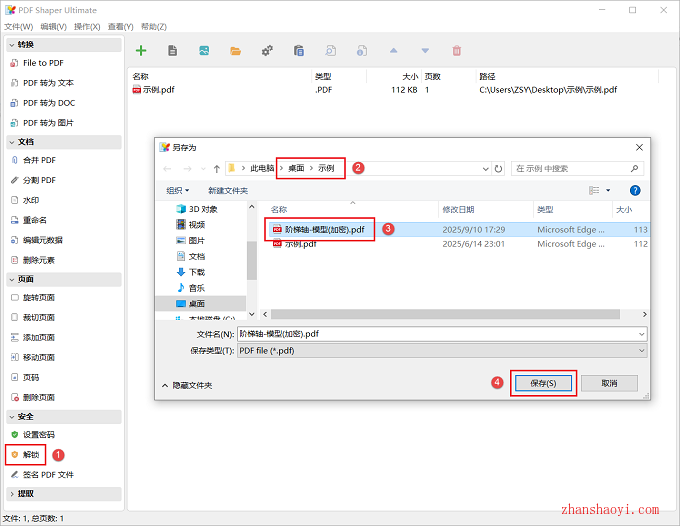Select 分割 PDF sidebar item

point(39,180)
